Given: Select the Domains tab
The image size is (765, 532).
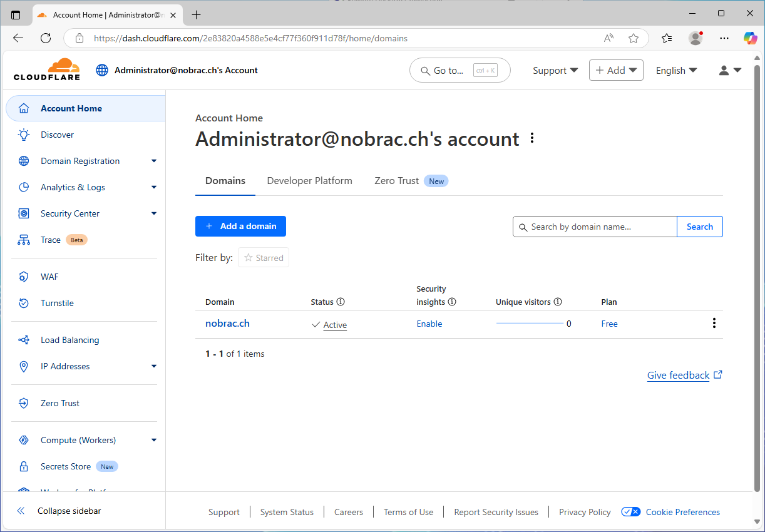Looking at the screenshot, I should (225, 181).
